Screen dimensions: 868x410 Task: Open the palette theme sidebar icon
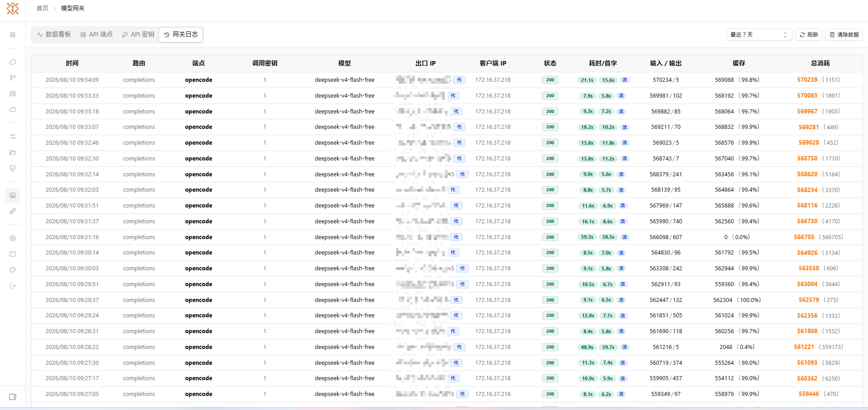[x=13, y=270]
